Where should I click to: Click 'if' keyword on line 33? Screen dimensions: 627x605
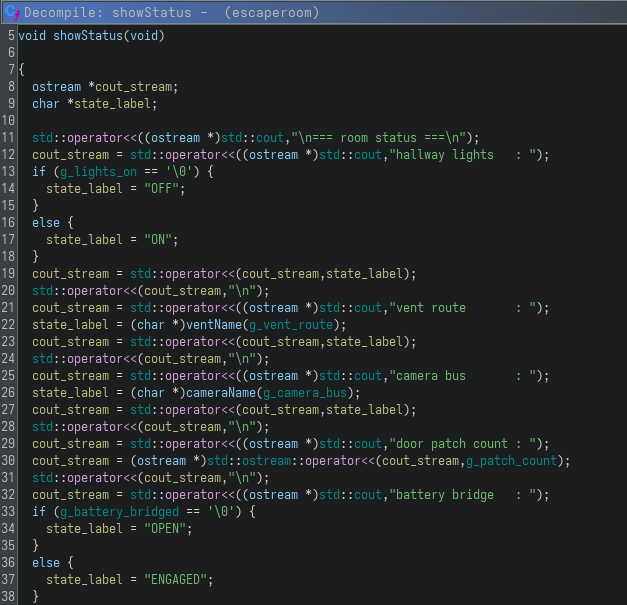pos(39,512)
